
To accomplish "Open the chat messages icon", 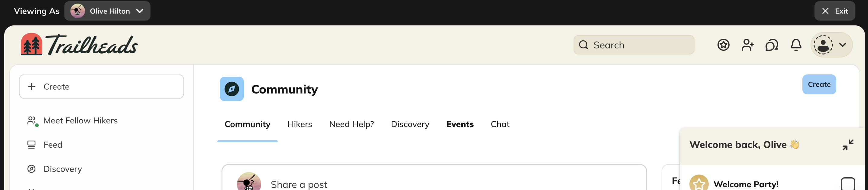I will [x=772, y=44].
